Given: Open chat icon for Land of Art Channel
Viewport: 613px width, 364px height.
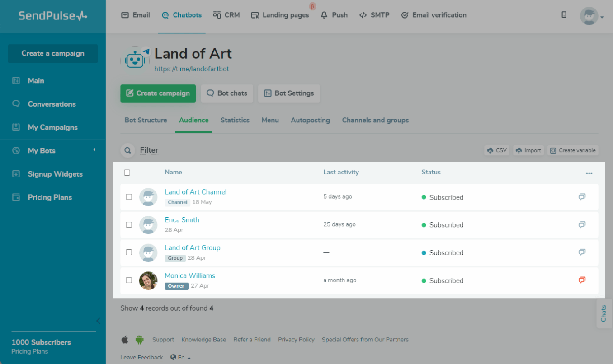Looking at the screenshot, I should tap(582, 197).
